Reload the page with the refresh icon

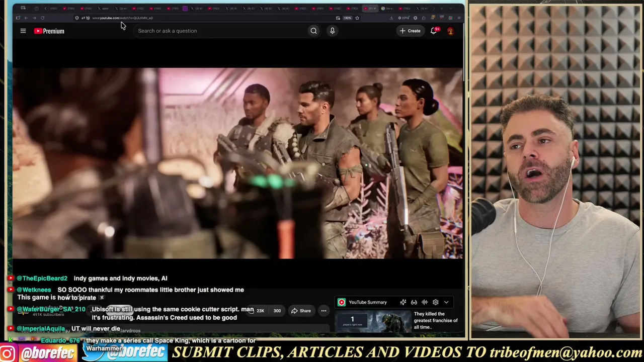click(x=42, y=18)
